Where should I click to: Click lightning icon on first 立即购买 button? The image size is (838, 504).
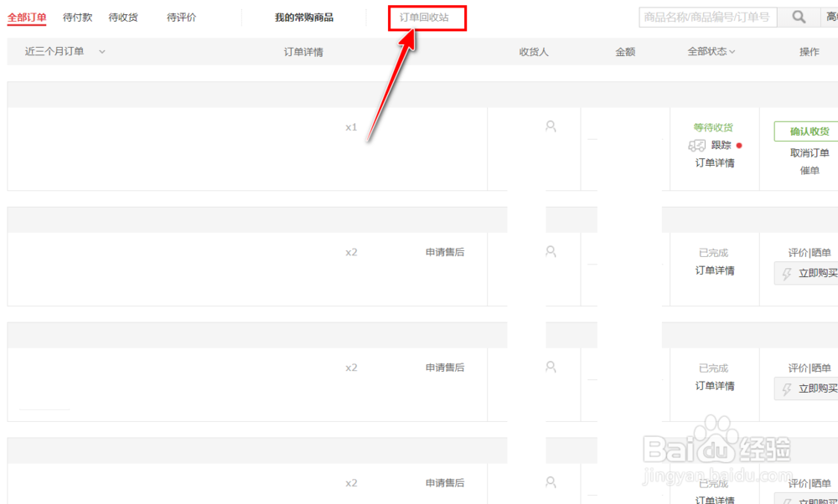tap(787, 274)
